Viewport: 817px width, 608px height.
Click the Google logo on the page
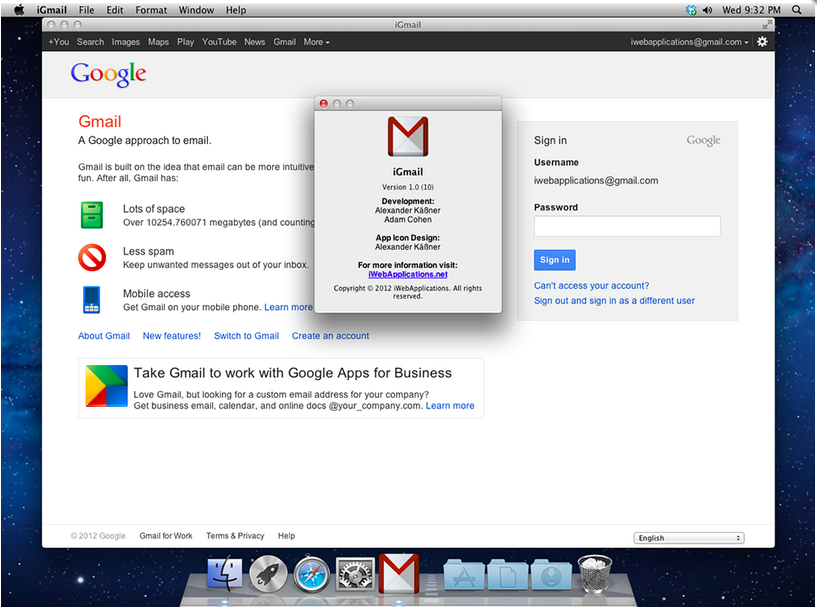pos(108,75)
